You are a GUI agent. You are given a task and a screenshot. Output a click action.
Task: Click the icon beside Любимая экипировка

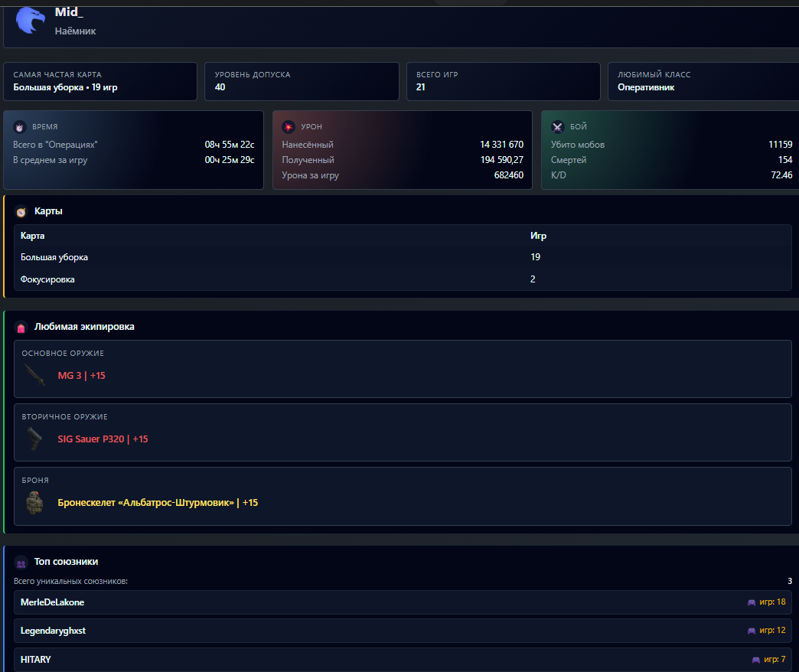(x=21, y=327)
